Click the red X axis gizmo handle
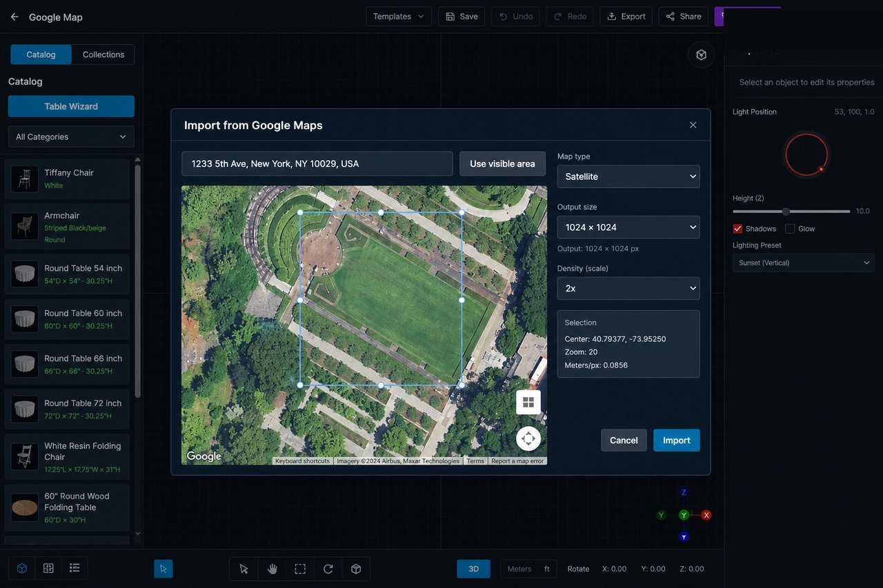 [x=706, y=515]
